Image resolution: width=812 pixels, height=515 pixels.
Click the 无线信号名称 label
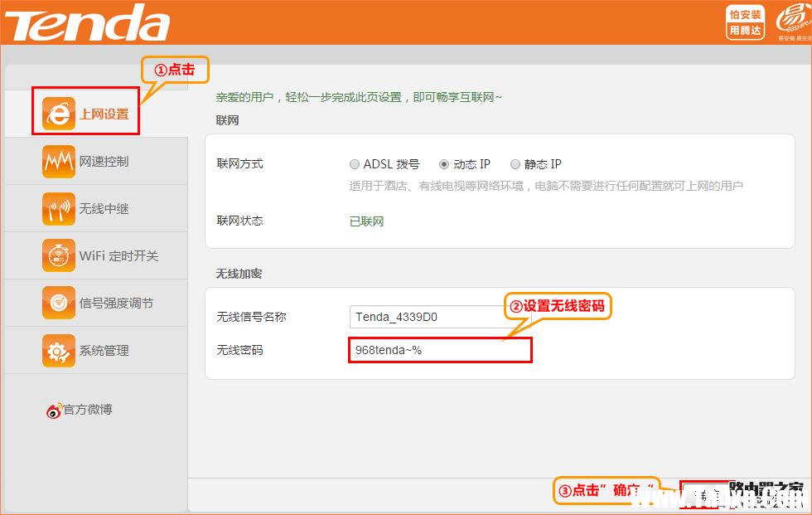(251, 317)
